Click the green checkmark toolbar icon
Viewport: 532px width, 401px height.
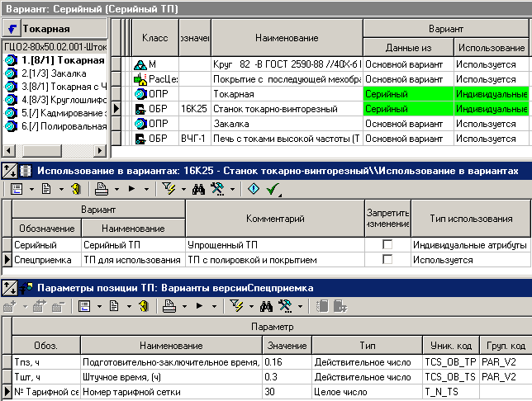(273, 189)
